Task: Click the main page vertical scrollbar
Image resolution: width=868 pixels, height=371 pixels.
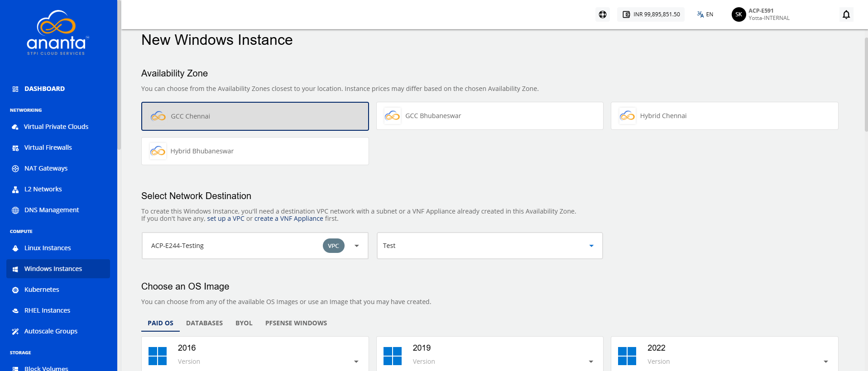Action: 866,84
